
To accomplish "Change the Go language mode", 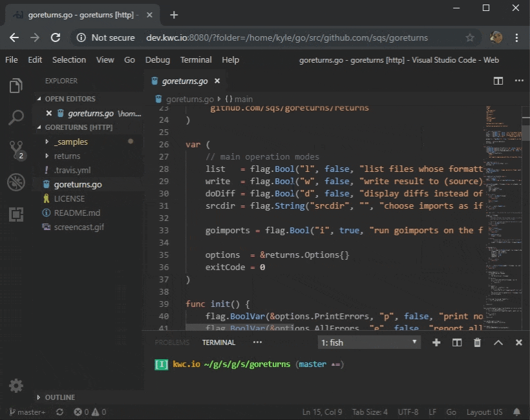I will tap(451, 412).
